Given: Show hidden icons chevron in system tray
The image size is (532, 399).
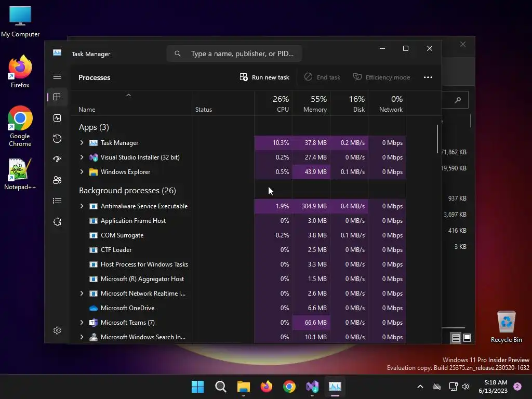Looking at the screenshot, I should click(420, 387).
